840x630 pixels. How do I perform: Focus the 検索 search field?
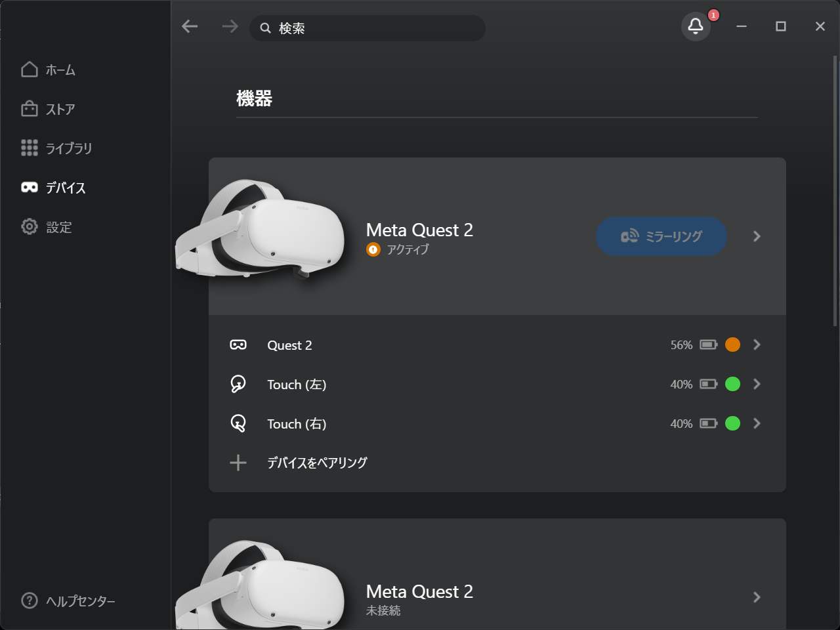367,28
